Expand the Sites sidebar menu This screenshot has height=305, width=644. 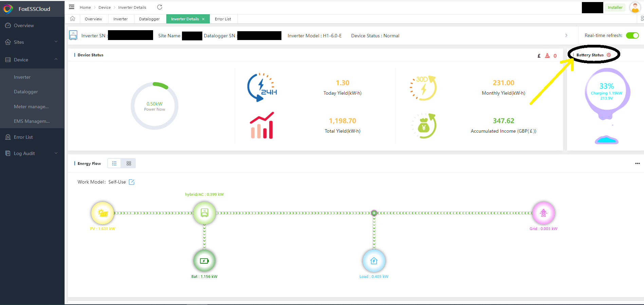(x=32, y=42)
